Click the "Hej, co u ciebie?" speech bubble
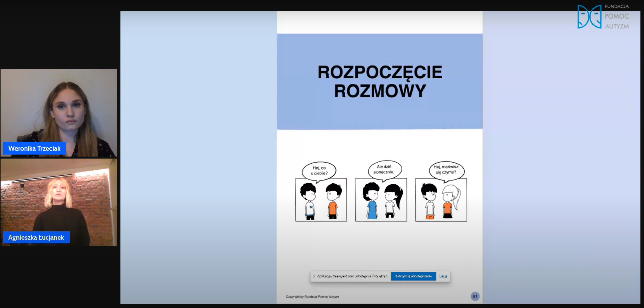The width and height of the screenshot is (644, 308). tap(319, 171)
